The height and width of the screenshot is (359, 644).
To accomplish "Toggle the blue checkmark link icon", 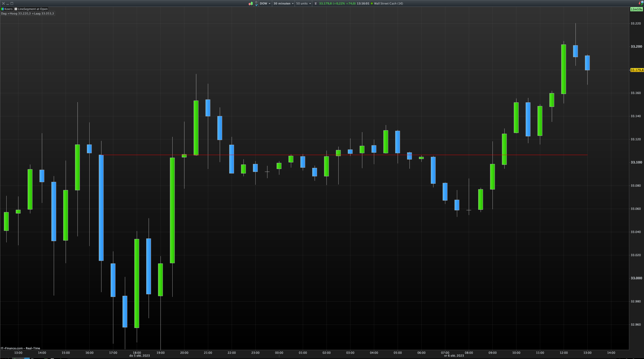I will [256, 5].
